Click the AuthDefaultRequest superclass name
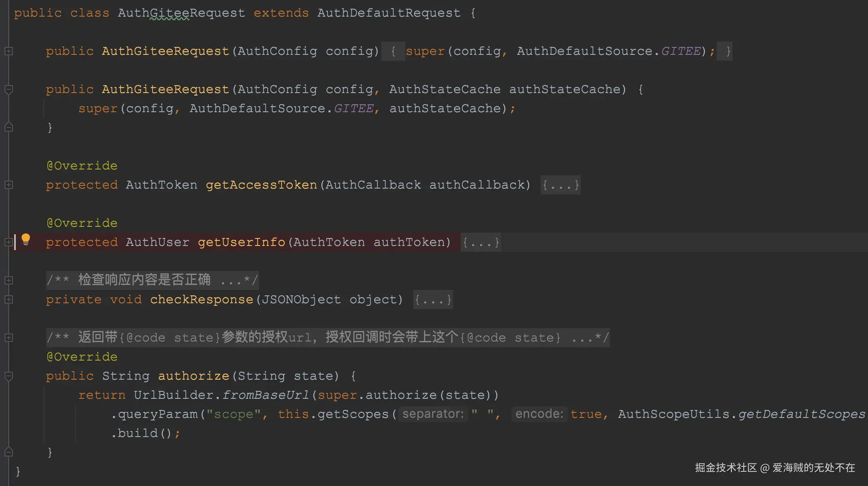The image size is (868, 486). (389, 13)
